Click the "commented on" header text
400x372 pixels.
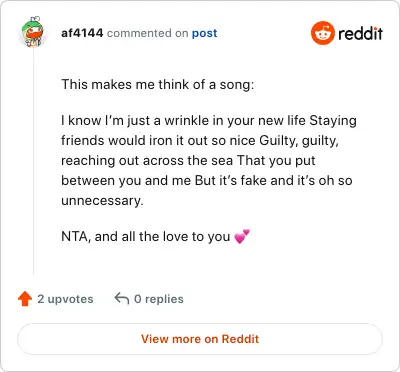147,33
